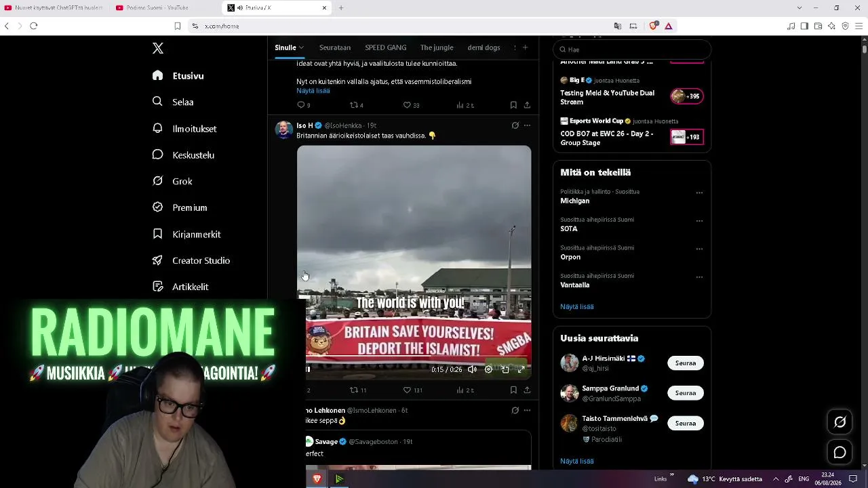Add a new timeline tab with plus

[x=525, y=47]
